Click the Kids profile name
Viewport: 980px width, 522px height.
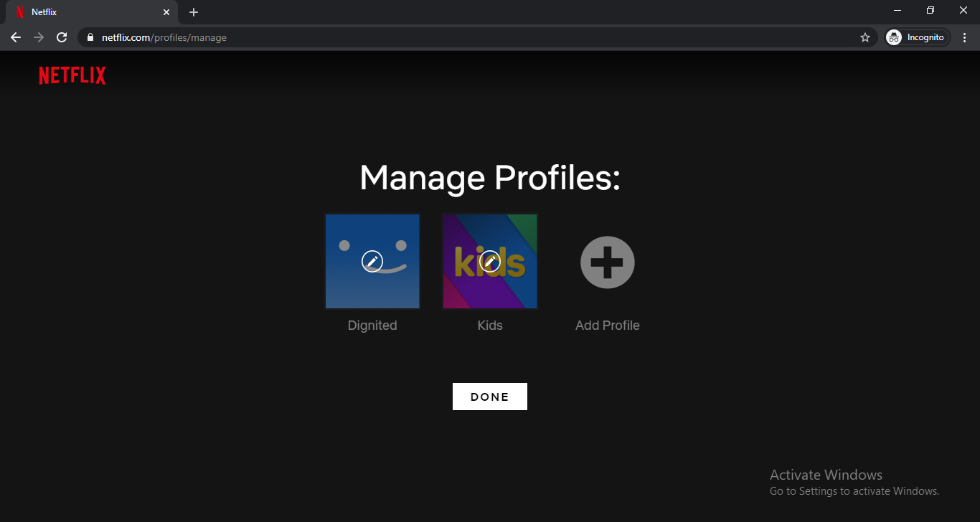(490, 326)
